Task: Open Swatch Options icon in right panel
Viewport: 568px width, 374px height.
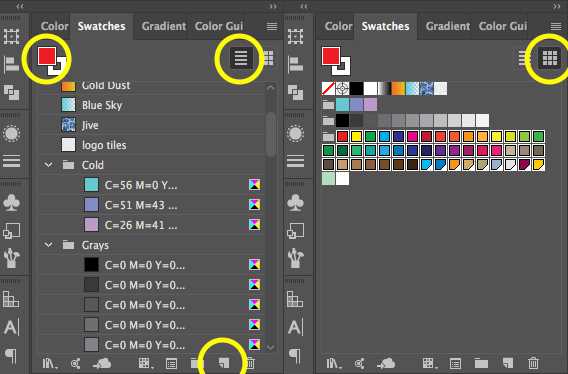Action: (455, 363)
